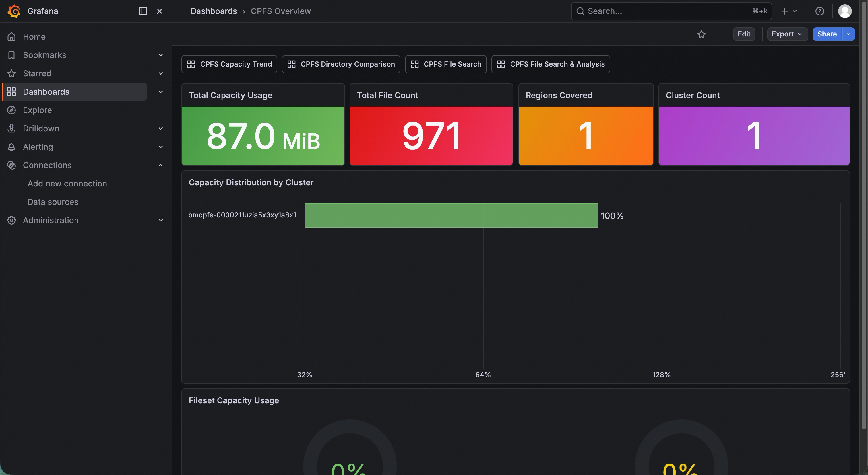Open Data sources menu item
Viewport: 868px width, 475px height.
(53, 202)
